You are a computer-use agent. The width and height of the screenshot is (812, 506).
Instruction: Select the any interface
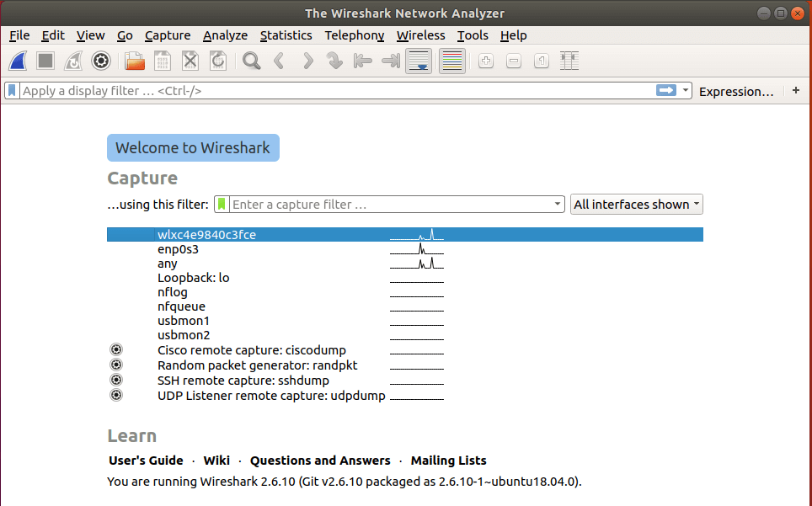405,264
